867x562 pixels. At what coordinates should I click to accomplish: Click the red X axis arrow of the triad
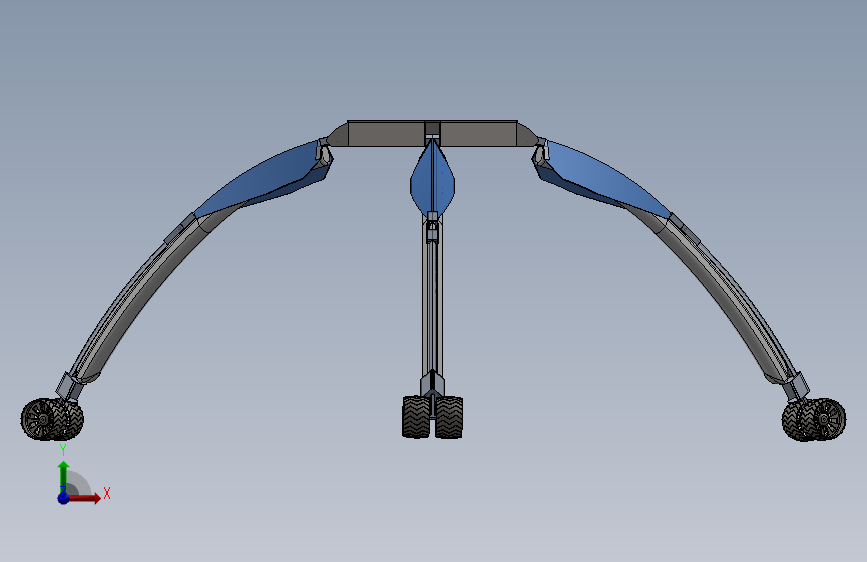84,498
